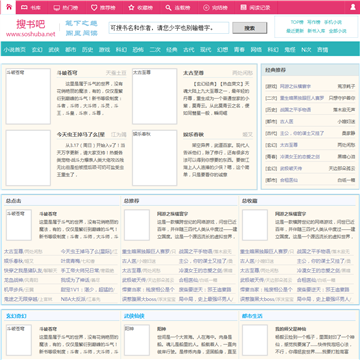Select the 二次 category in nav bar
The width and height of the screenshot is (360, 360).
pyautogui.click(x=155, y=50)
